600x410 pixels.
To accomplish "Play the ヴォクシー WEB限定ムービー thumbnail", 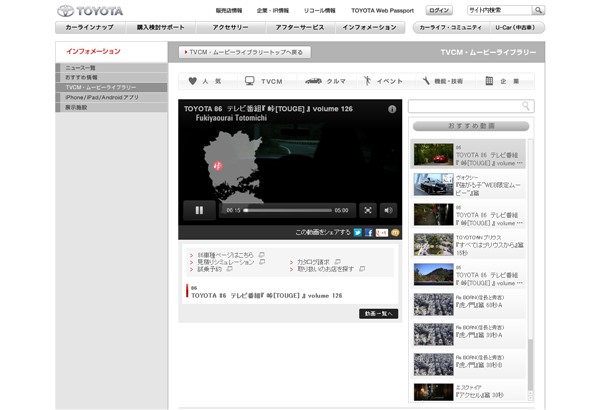I will coord(434,185).
